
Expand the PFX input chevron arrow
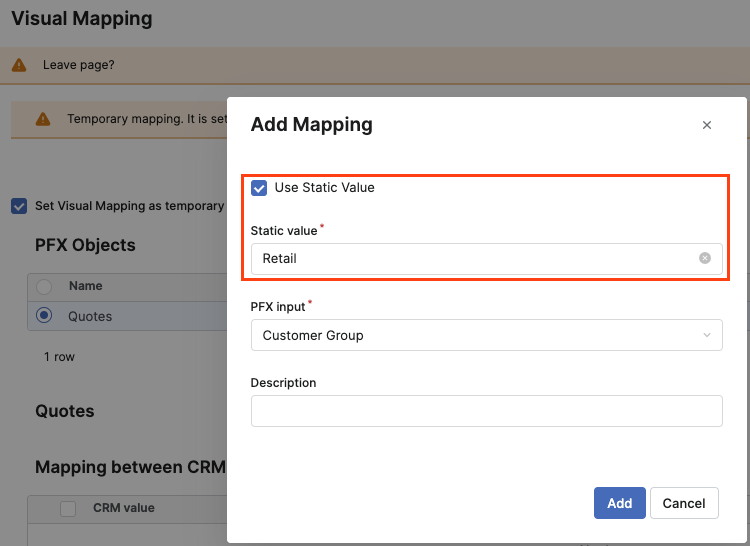tap(707, 335)
